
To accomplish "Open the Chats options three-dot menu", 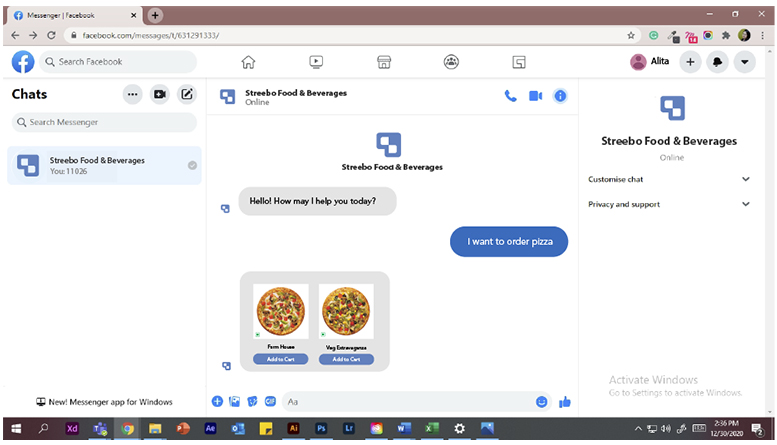I will coord(132,94).
